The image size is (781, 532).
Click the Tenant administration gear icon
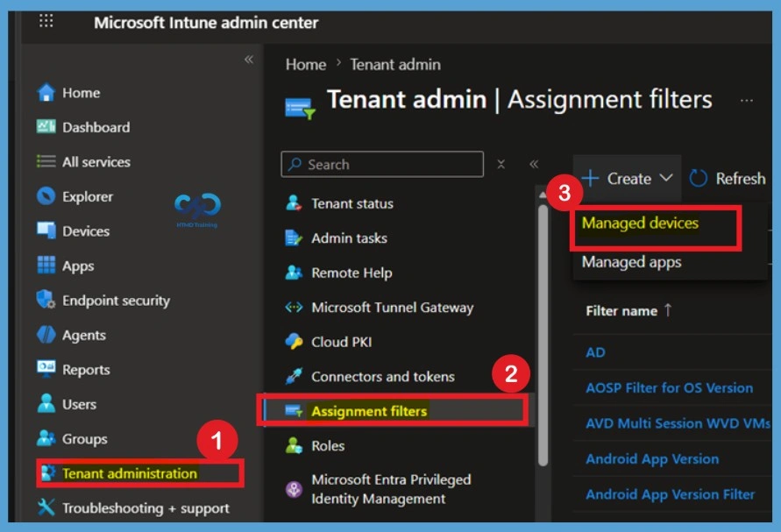pyautogui.click(x=48, y=472)
